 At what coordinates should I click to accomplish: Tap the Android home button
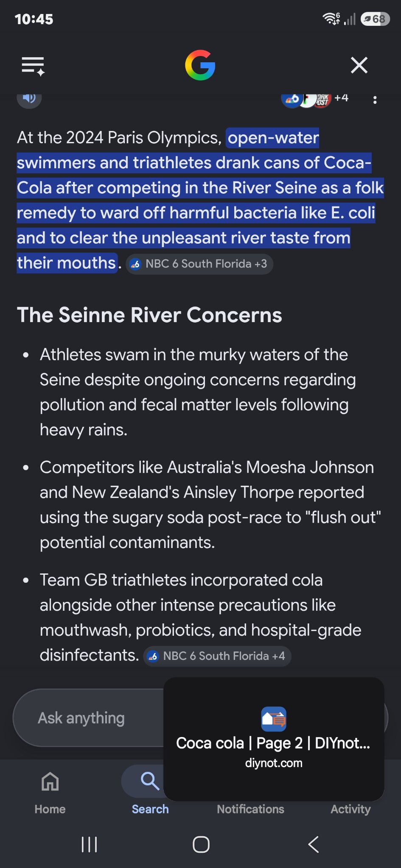(x=201, y=844)
